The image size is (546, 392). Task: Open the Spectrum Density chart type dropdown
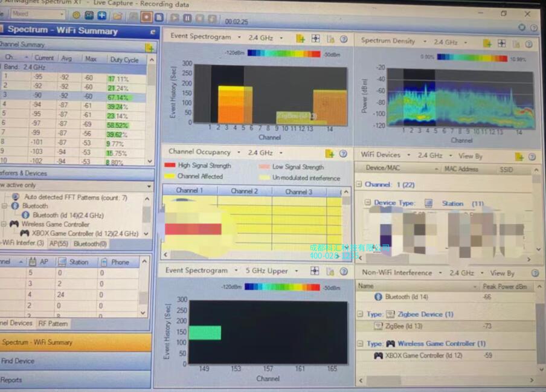(425, 42)
